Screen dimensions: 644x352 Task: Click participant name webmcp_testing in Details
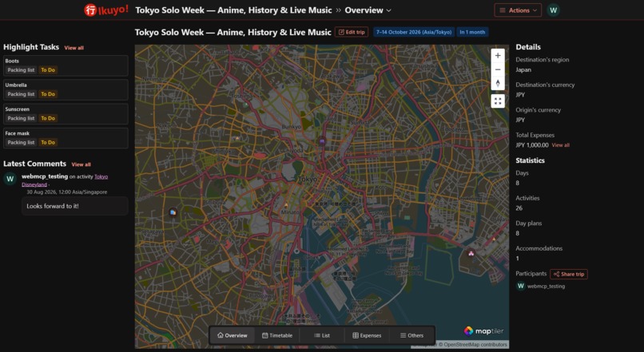pos(546,287)
